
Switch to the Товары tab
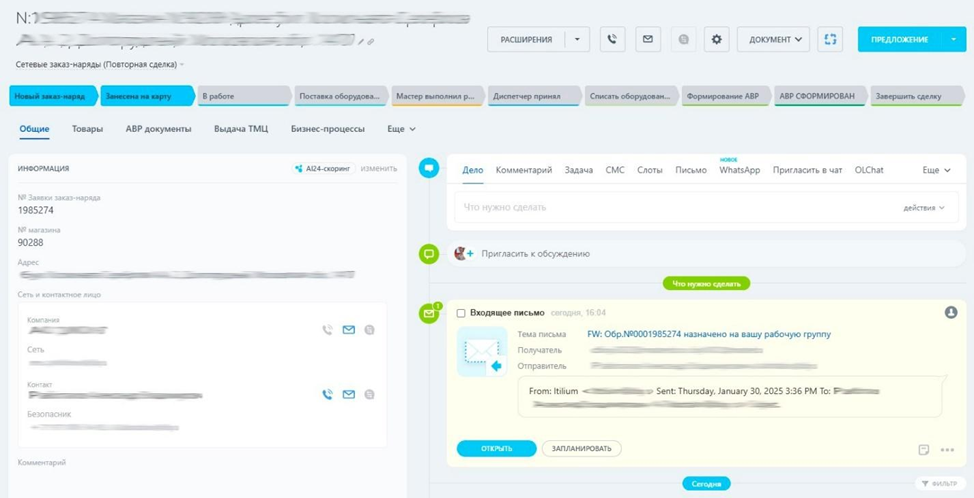[x=87, y=129]
